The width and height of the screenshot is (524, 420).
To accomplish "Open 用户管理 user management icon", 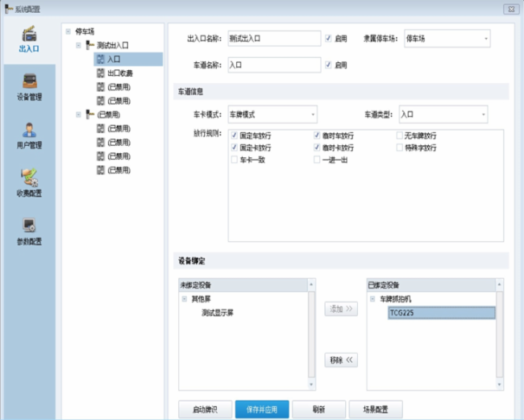I will [28, 135].
